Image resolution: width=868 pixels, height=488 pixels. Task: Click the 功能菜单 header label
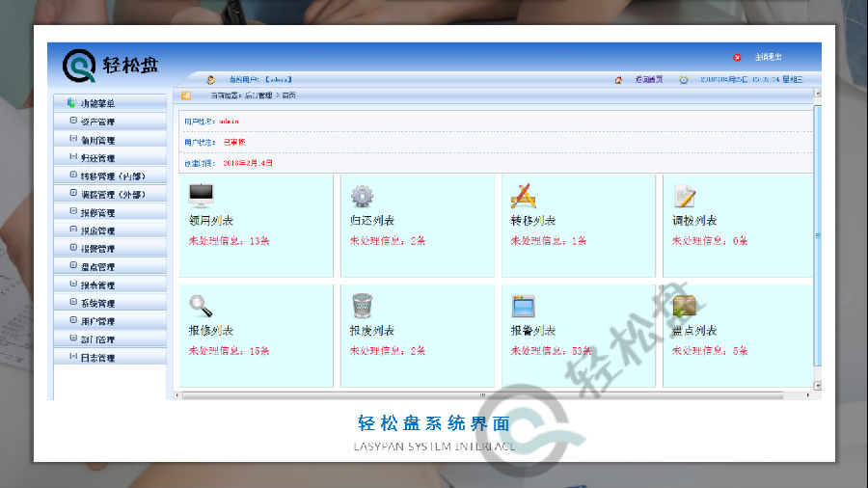98,103
